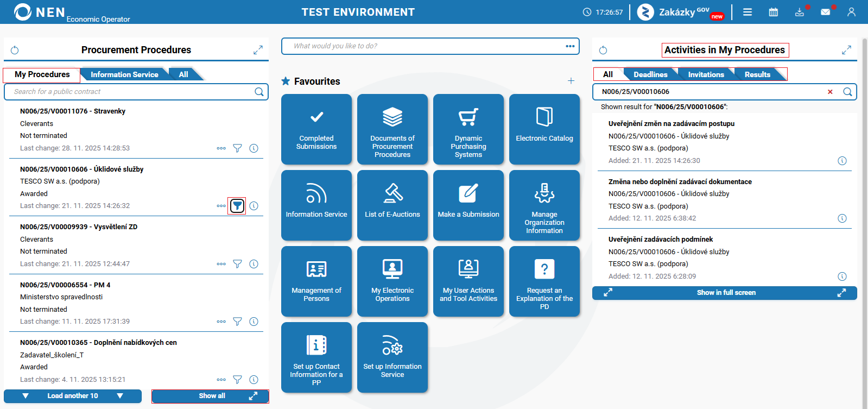
Task: Switch to Results tab
Action: pyautogui.click(x=757, y=74)
